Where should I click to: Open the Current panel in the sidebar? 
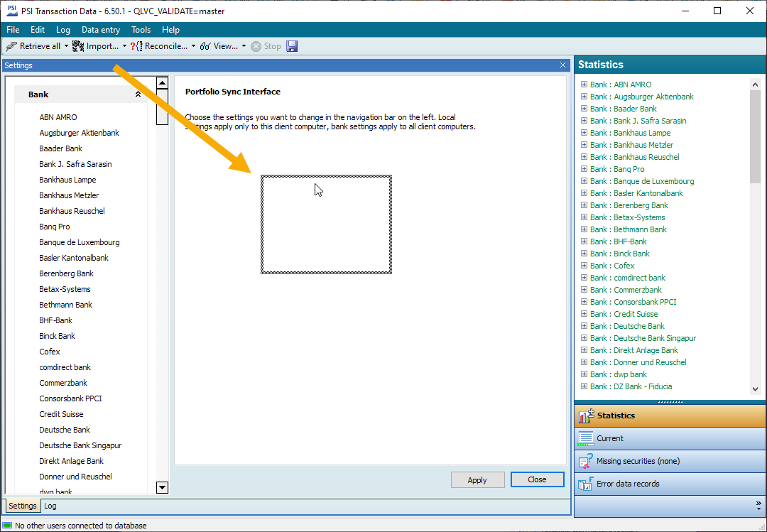tap(609, 438)
